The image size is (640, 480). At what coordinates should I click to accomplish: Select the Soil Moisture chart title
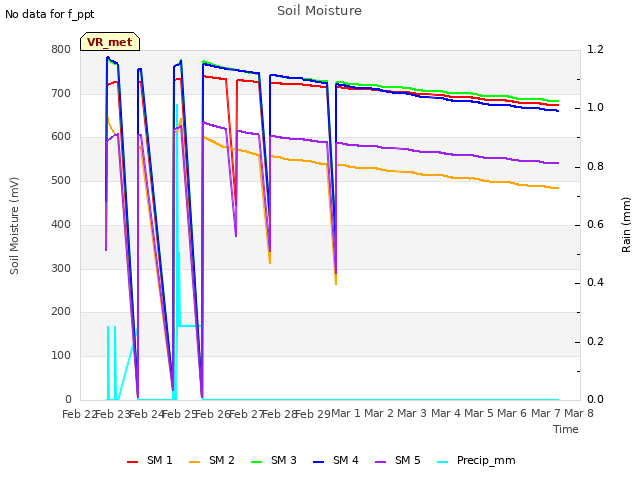320,11
